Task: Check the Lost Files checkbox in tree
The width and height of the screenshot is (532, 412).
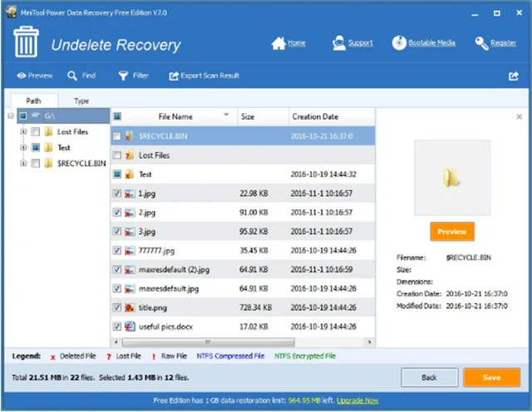Action: 35,131
